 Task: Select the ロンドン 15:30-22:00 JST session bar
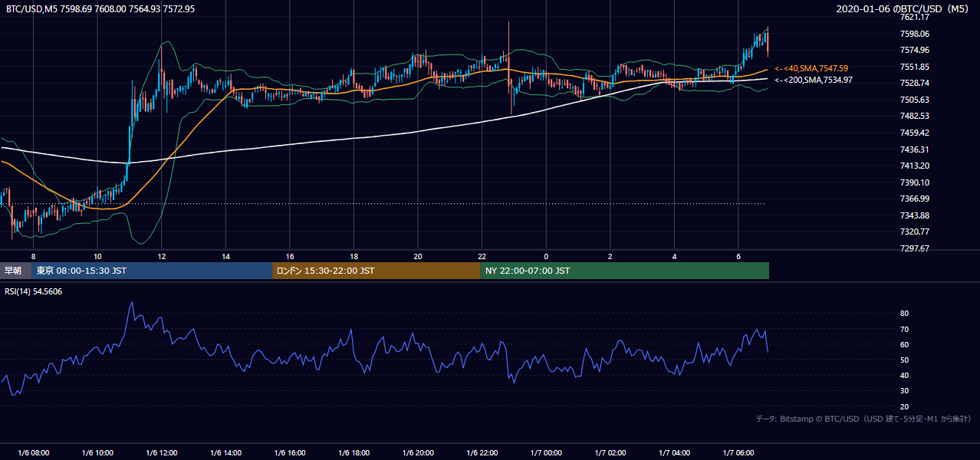point(377,271)
